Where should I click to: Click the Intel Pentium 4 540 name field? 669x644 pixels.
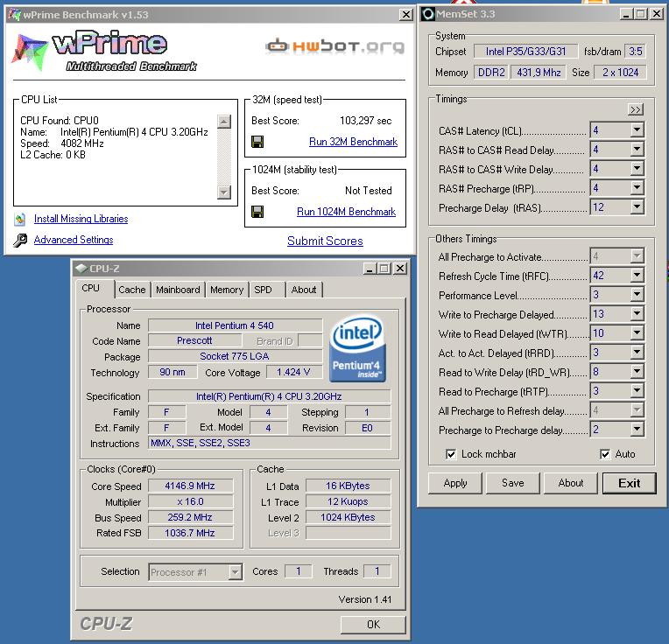point(235,325)
